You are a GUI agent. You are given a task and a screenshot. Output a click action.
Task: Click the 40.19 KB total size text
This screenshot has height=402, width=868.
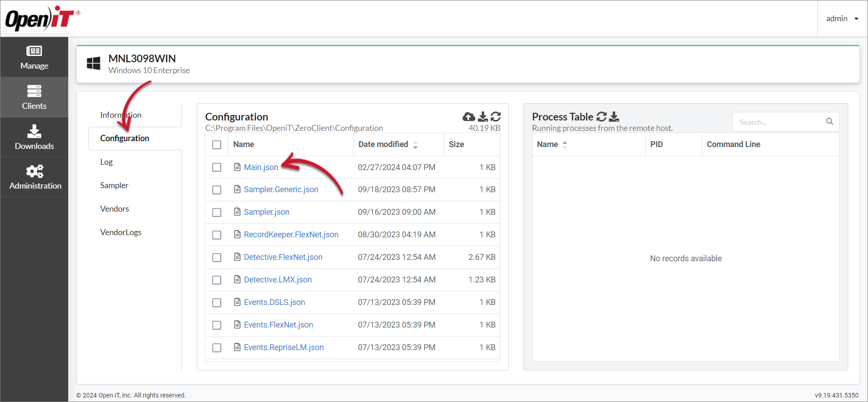484,128
